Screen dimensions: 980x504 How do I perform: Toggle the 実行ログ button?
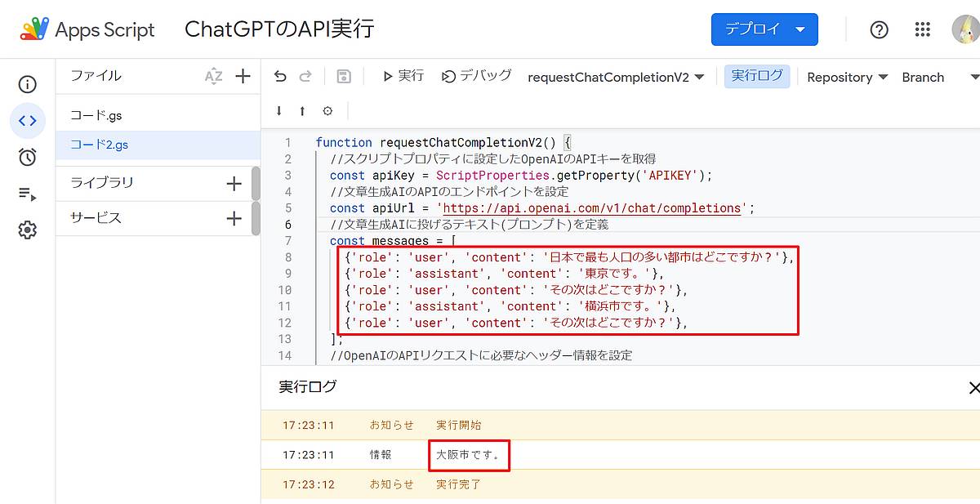coord(757,76)
